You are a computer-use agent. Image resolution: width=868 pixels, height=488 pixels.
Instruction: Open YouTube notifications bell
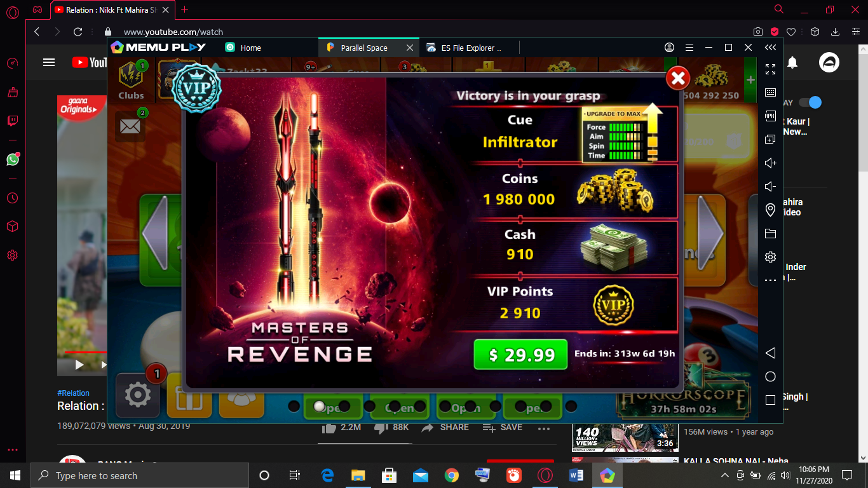[x=792, y=62]
